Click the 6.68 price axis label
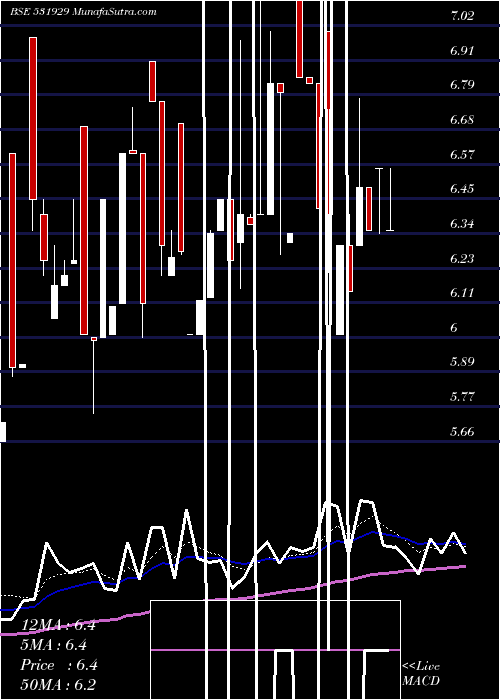The width and height of the screenshot is (500, 700). [462, 120]
